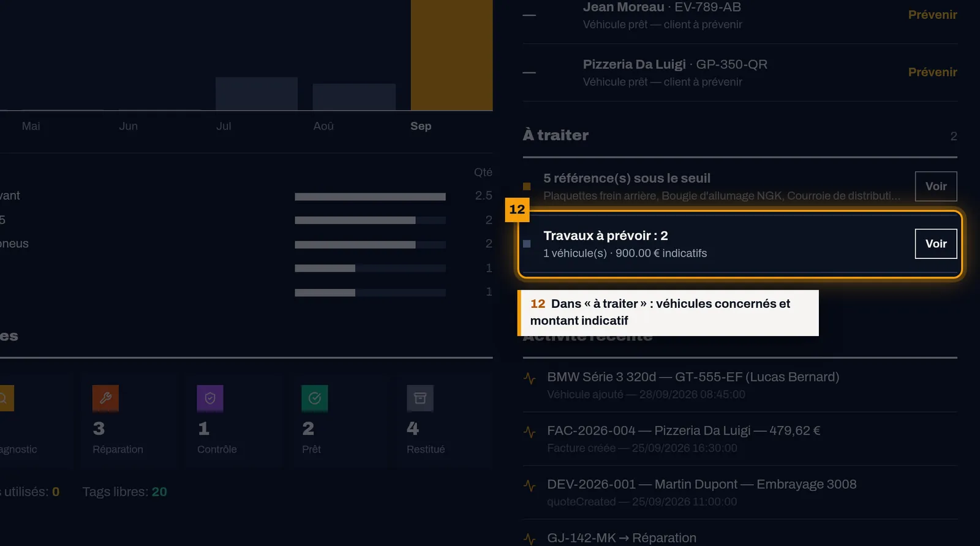Select the Aoû bar in the chart

click(x=354, y=97)
